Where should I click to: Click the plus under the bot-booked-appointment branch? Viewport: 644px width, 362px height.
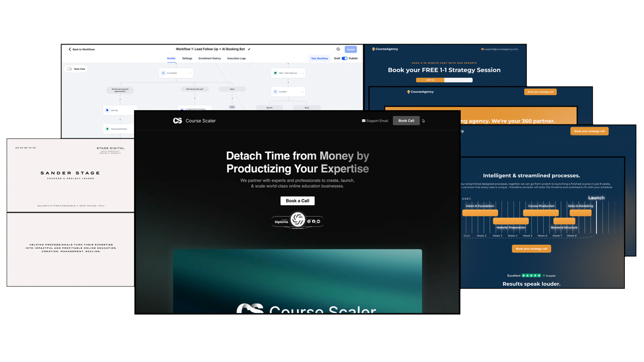(120, 99)
